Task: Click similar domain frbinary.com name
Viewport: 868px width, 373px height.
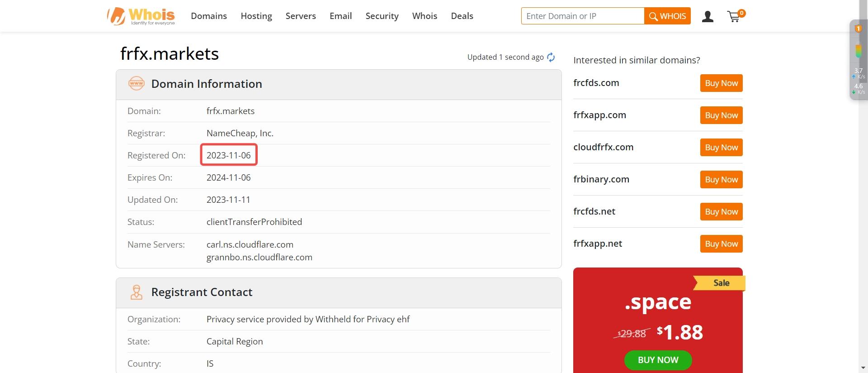Action: 601,179
